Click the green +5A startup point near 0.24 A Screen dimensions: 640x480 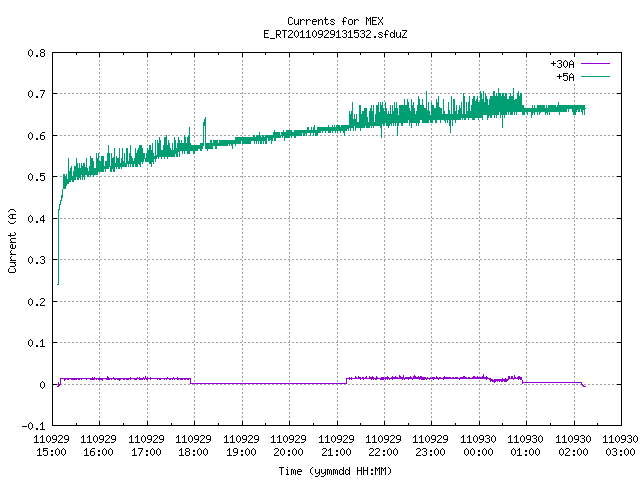point(58,284)
